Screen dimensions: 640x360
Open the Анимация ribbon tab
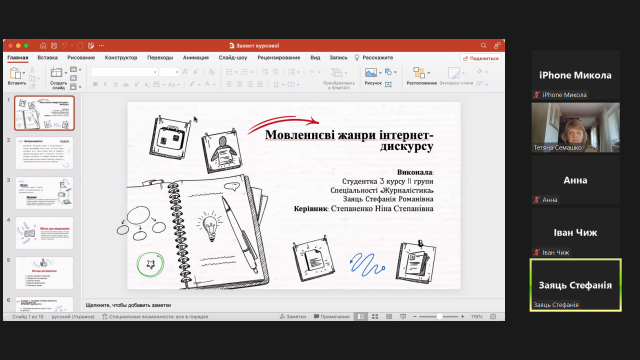[x=196, y=58]
